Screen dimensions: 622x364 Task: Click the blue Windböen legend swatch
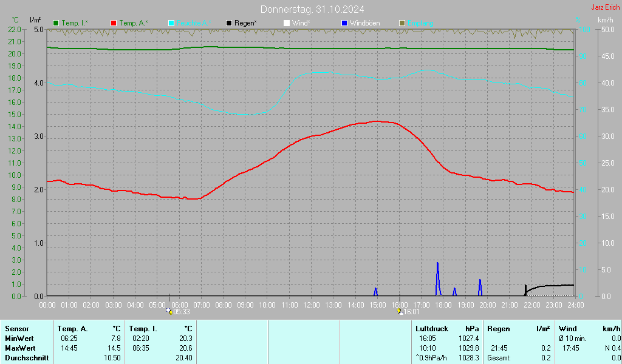(x=344, y=23)
